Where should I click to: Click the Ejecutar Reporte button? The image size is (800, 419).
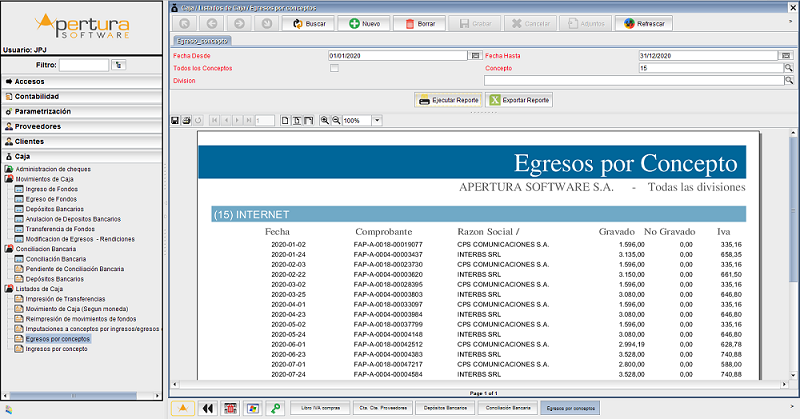(x=447, y=100)
